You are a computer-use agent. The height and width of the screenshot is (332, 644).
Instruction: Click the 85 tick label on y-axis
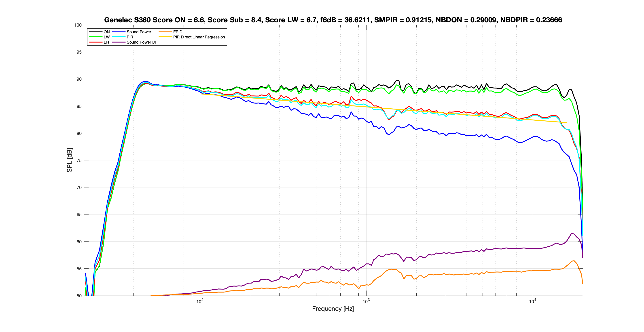point(79,106)
